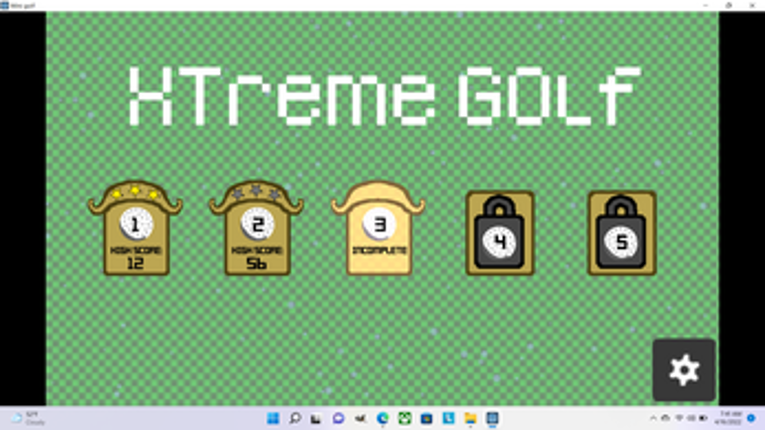Select locked level 5
This screenshot has height=430, width=765.
pyautogui.click(x=622, y=233)
